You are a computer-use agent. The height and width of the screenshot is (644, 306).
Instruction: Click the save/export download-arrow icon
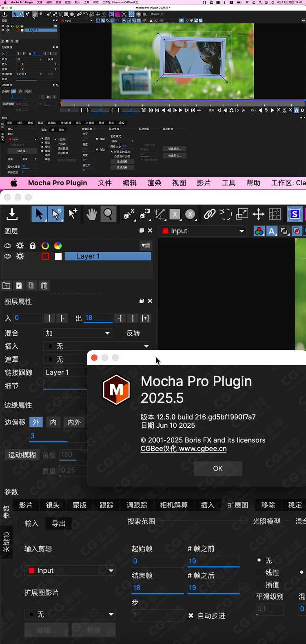click(12, 214)
